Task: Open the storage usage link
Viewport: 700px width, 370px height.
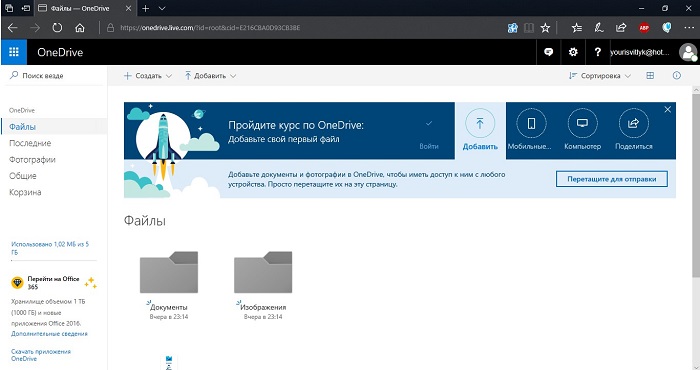Action: (50, 248)
